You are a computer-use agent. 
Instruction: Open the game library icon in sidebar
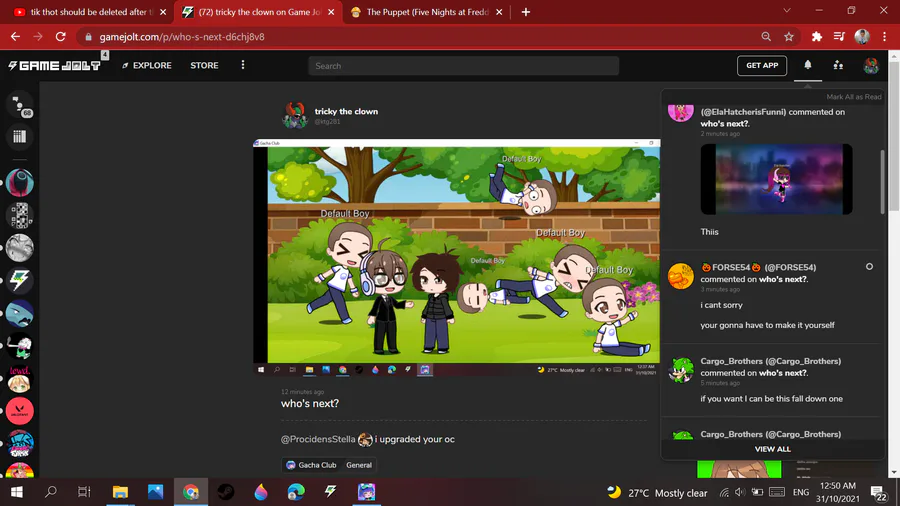pyautogui.click(x=20, y=137)
